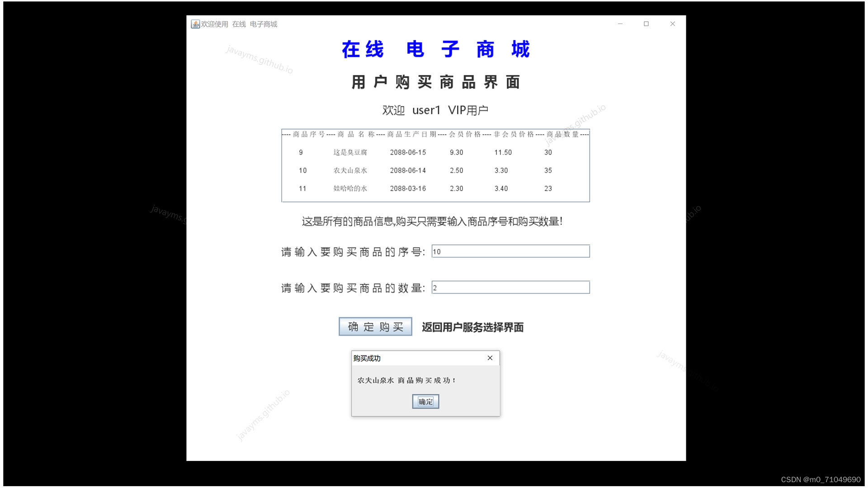The width and height of the screenshot is (868, 488).
Task: Minimize the 在线电子商城 window
Action: coord(620,24)
